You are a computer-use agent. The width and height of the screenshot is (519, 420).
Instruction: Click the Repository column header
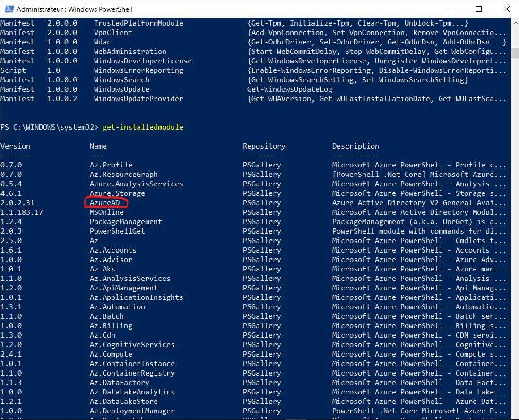tap(264, 146)
